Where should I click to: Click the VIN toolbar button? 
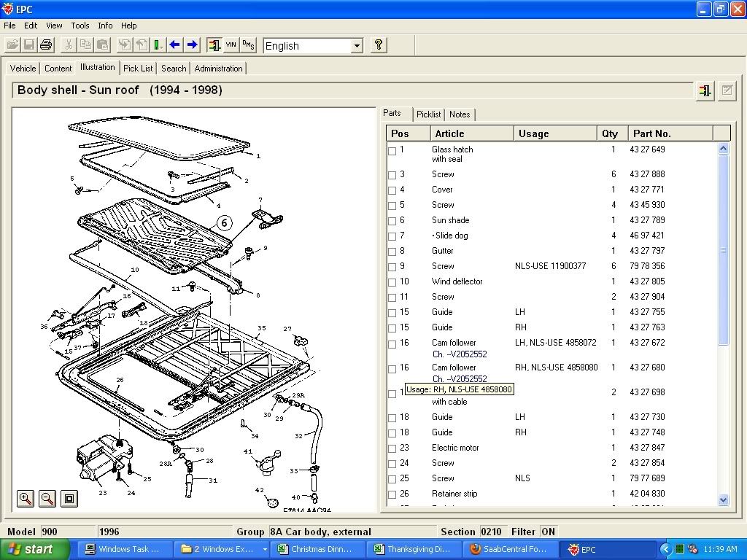click(x=231, y=45)
